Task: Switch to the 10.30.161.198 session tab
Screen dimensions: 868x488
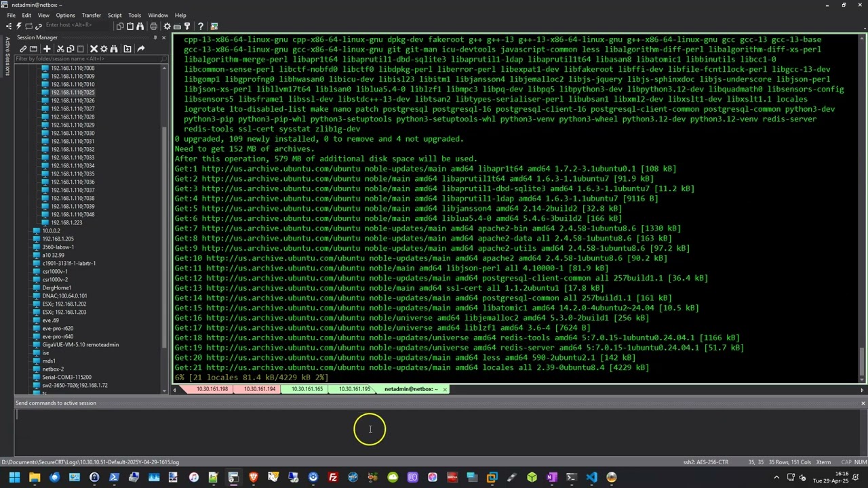Action: [212, 389]
